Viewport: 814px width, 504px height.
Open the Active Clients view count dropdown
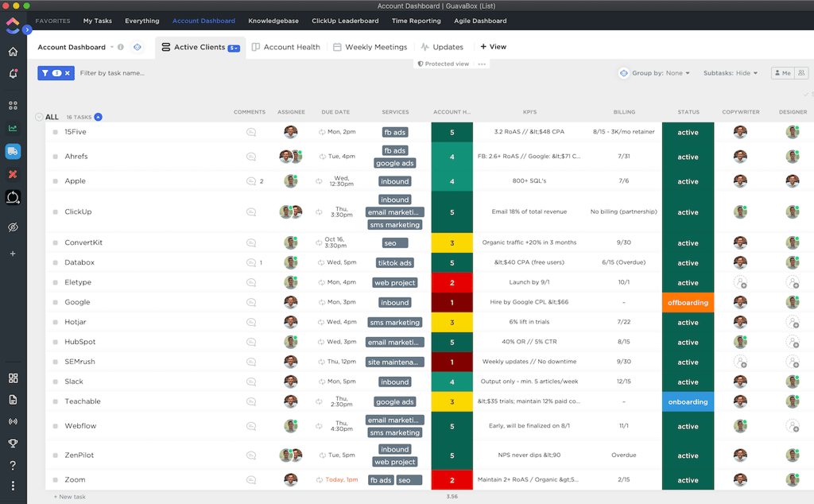235,48
